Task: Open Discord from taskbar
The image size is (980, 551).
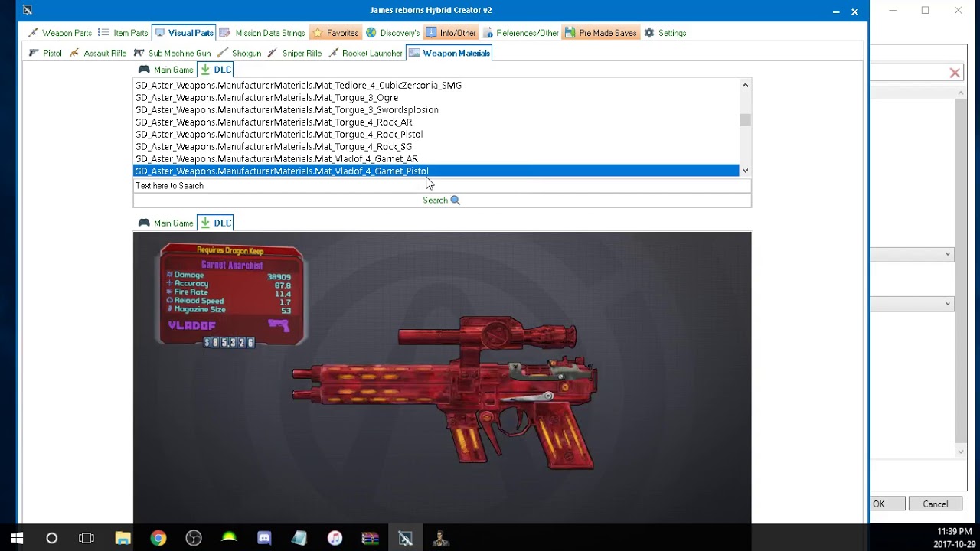Action: (264, 538)
